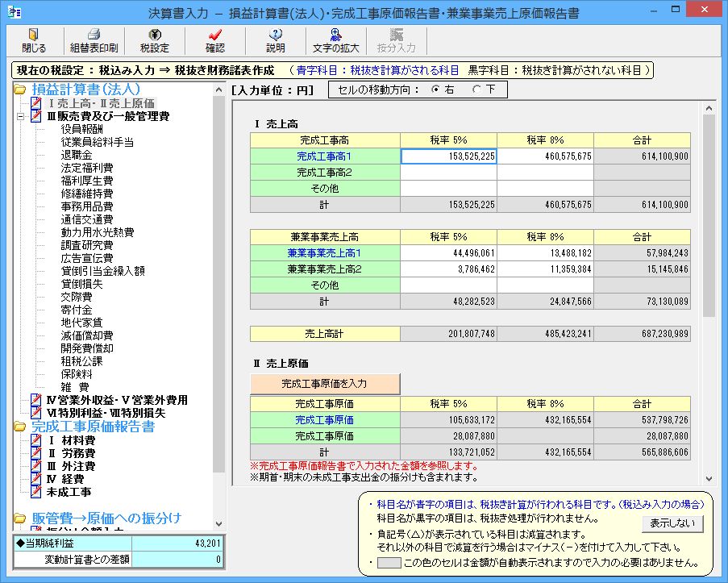Click the 損益計算書(法人) folder icon

tap(20, 90)
